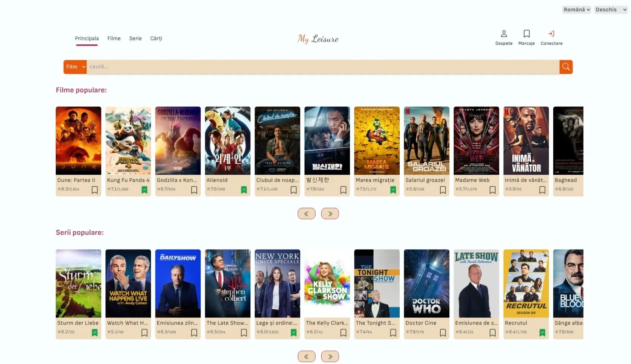Bookmark Emisiunea zilnică series
Viewport: 631px width, 364px height.
click(194, 333)
